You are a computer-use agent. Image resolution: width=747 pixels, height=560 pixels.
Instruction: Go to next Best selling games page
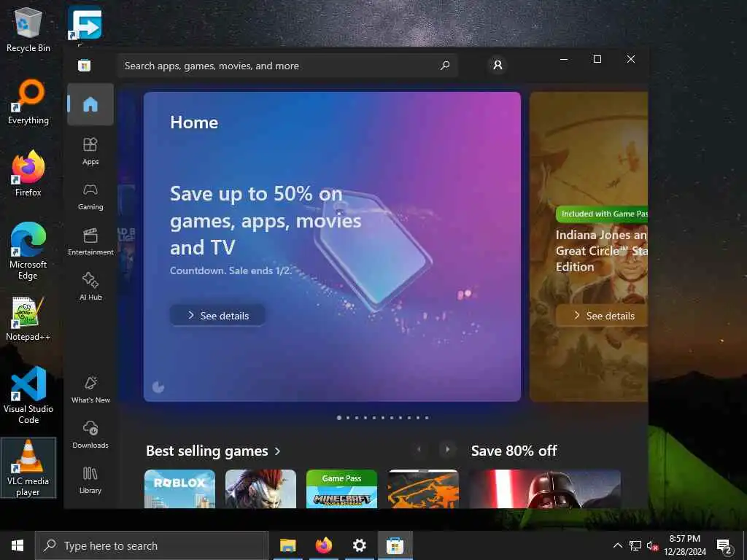[447, 449]
